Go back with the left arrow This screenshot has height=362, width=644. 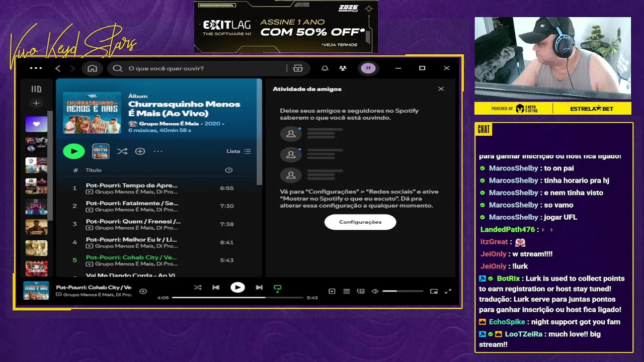pos(58,68)
